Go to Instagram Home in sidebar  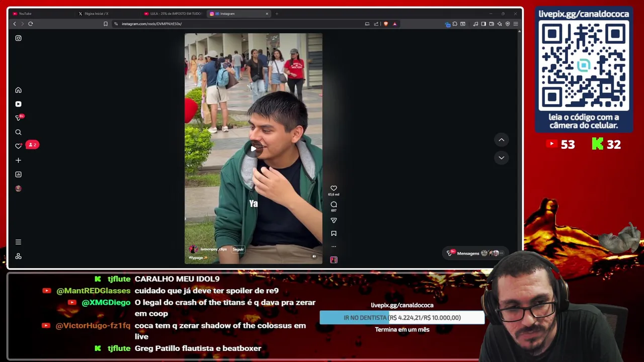click(18, 90)
